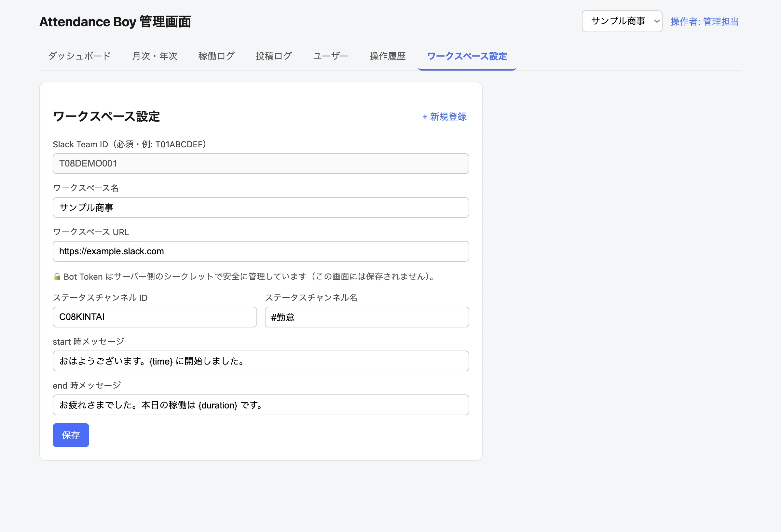Image resolution: width=781 pixels, height=532 pixels.
Task: Click the ワークスペース URL field
Action: click(261, 251)
